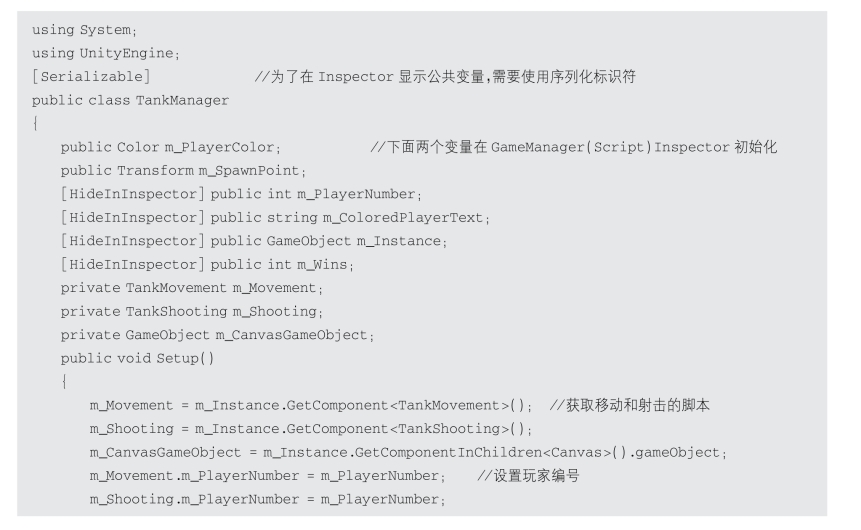Click the 'public void Setup()' method header
Image resolution: width=861 pixels, height=530 pixels.
137,359
